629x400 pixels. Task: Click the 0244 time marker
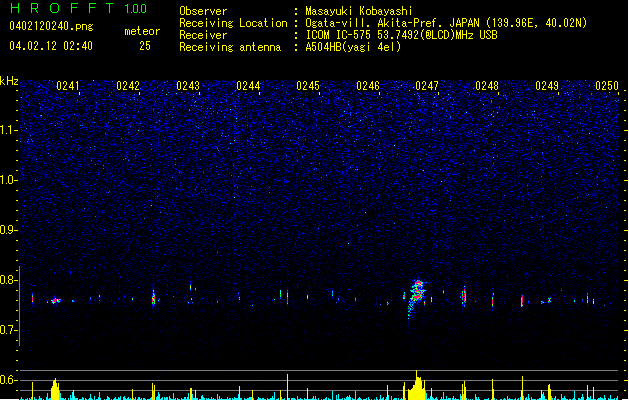coord(248,85)
